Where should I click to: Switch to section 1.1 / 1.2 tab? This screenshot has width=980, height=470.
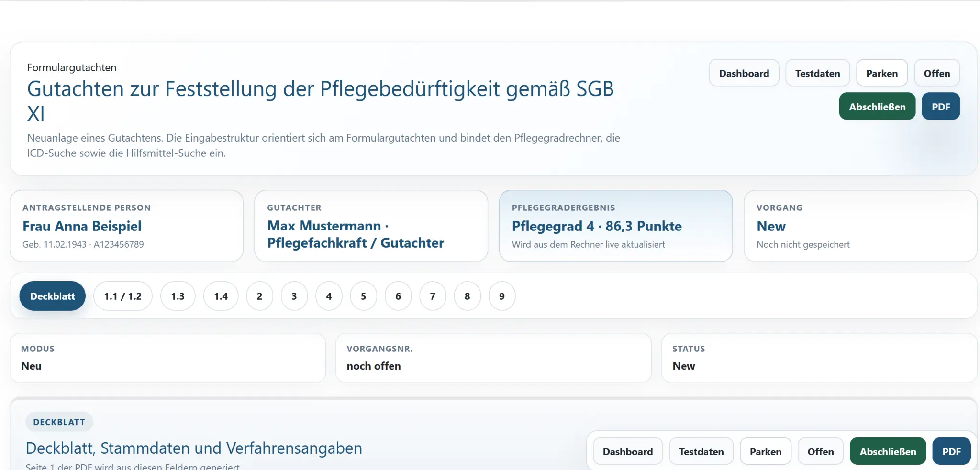coord(123,296)
